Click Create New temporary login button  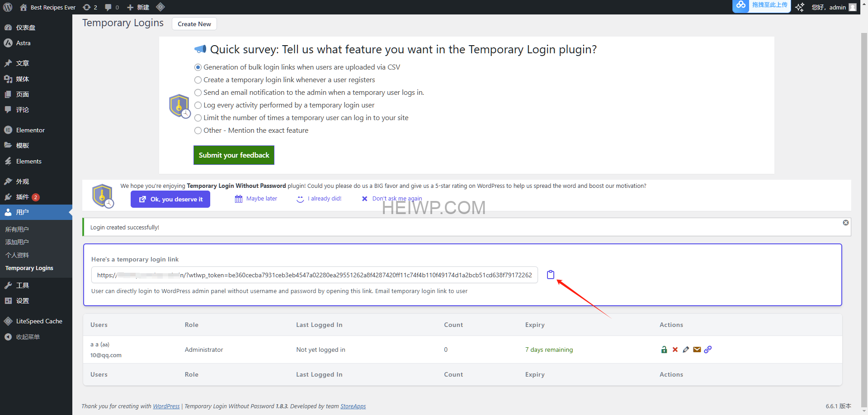pyautogui.click(x=194, y=24)
